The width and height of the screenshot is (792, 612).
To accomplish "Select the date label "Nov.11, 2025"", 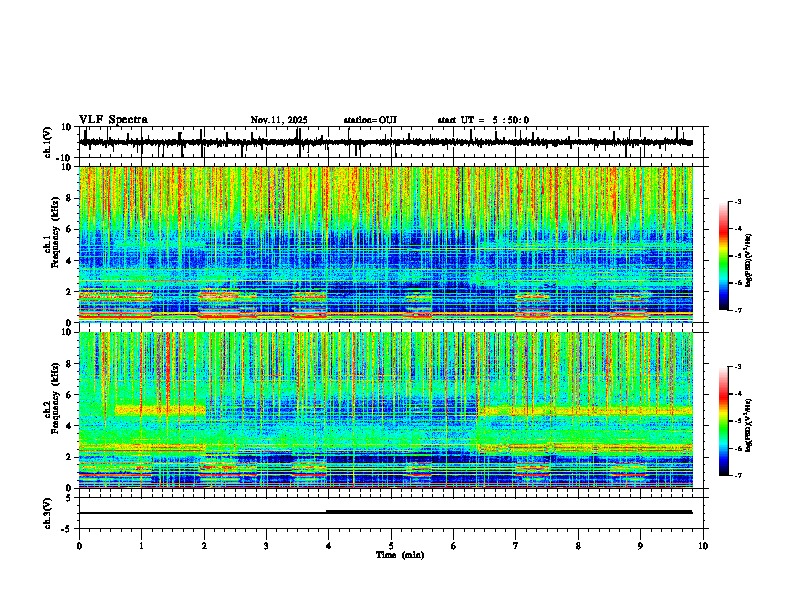I will click(x=279, y=120).
